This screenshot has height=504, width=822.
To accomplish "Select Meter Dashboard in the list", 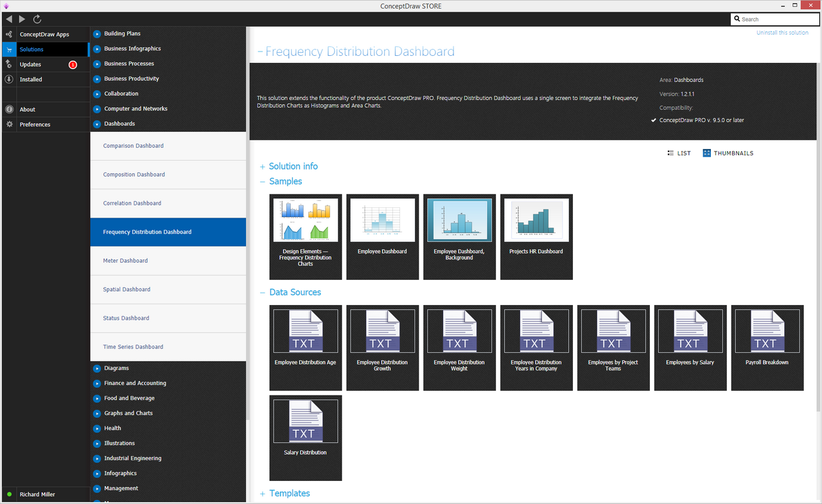I will 125,261.
